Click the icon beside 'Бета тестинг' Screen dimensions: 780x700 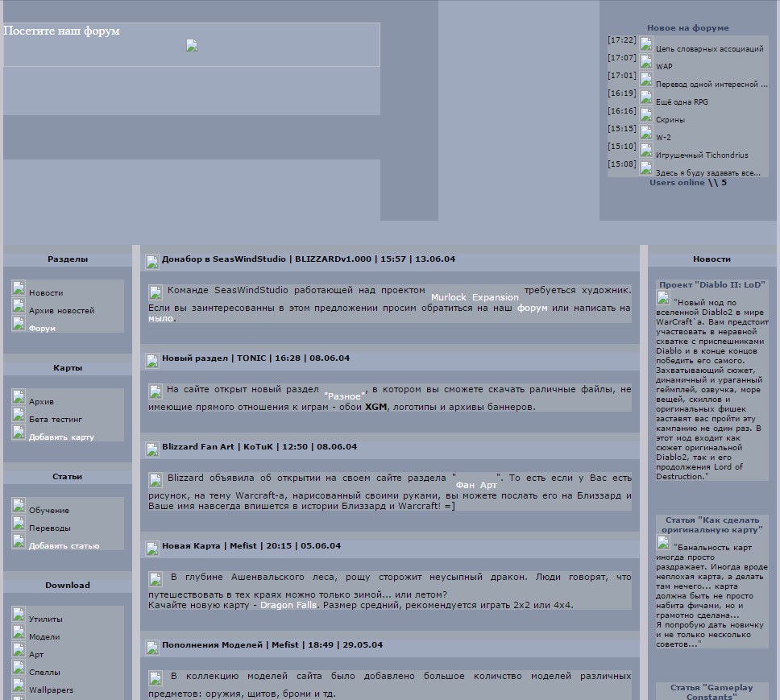19,414
